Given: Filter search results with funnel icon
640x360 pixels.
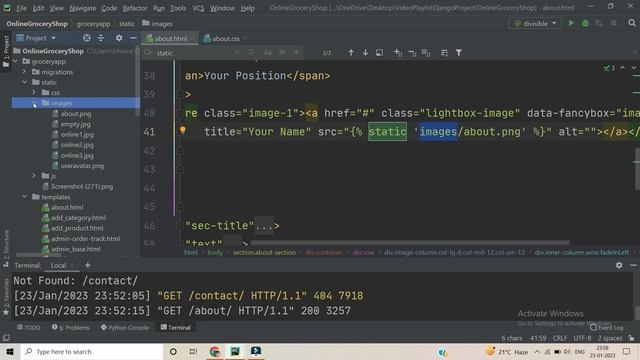Looking at the screenshot, I should [459, 53].
